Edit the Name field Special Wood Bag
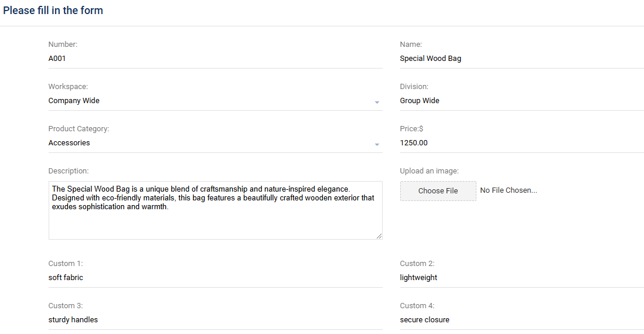This screenshot has height=334, width=644. click(x=522, y=59)
